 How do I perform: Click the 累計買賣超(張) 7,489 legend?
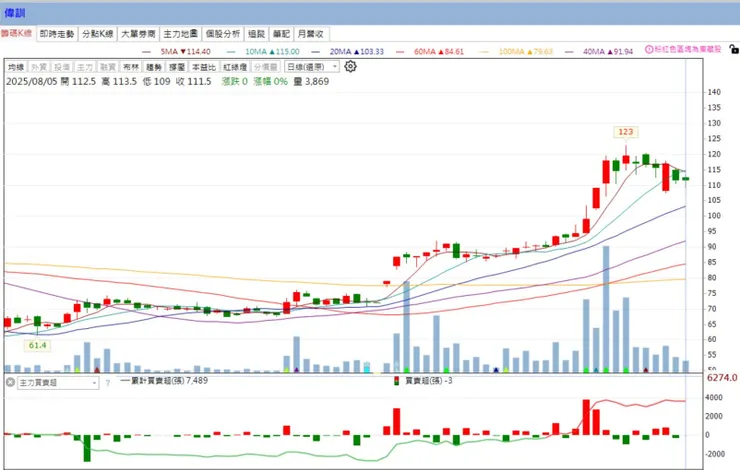(164, 380)
